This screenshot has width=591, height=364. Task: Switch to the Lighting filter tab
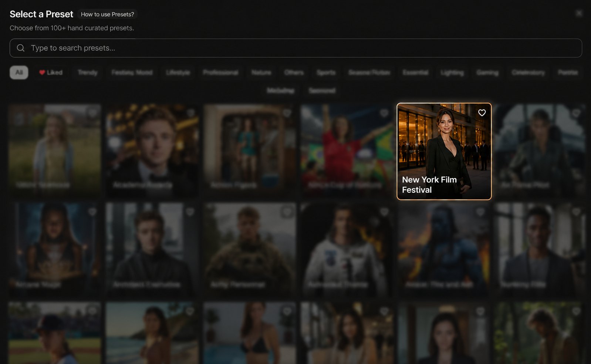452,73
